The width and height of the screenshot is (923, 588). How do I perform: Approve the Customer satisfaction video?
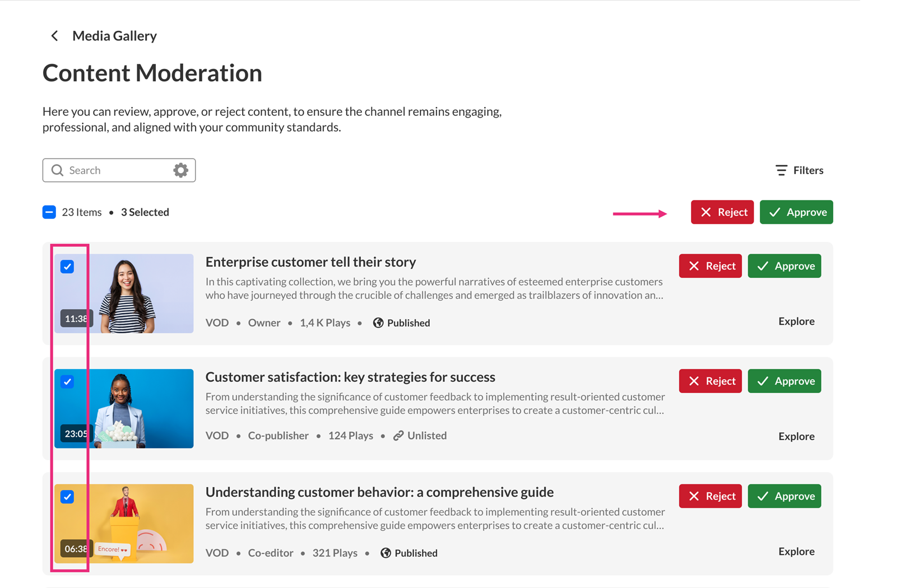784,381
